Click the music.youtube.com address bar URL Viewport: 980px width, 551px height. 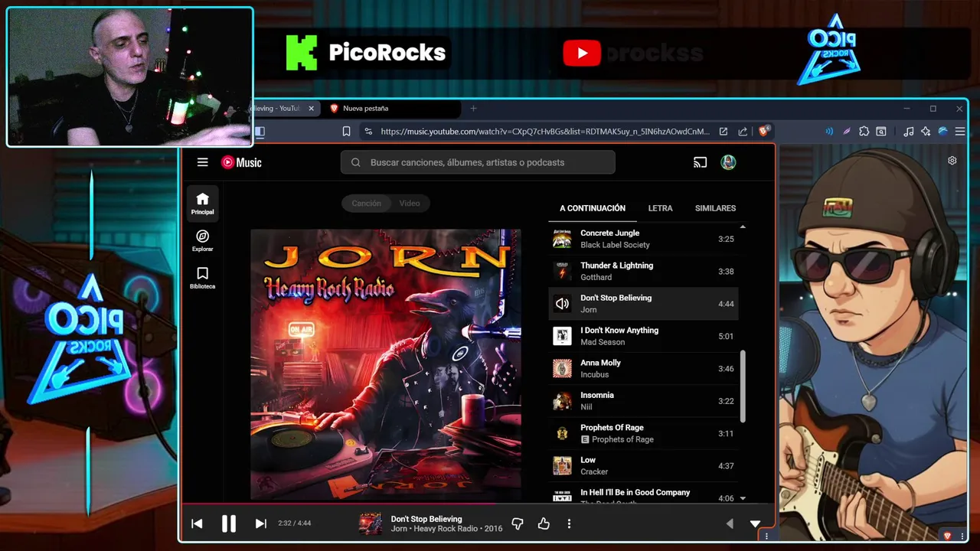point(545,132)
